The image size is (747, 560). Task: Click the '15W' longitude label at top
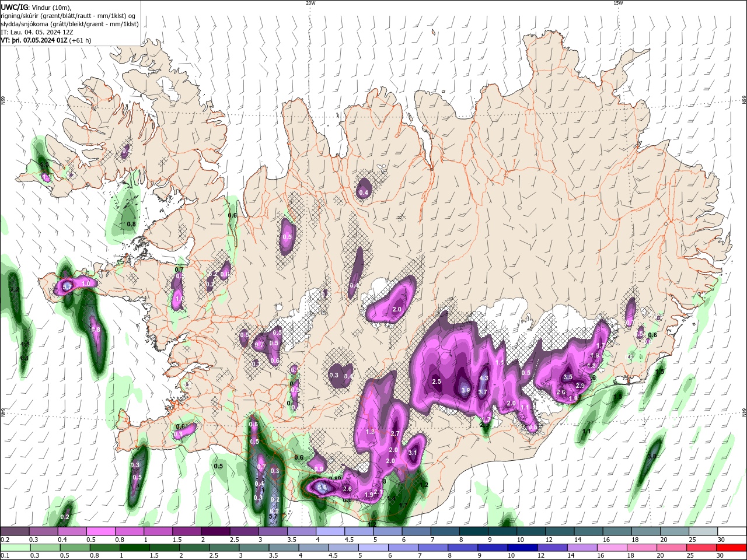point(618,3)
